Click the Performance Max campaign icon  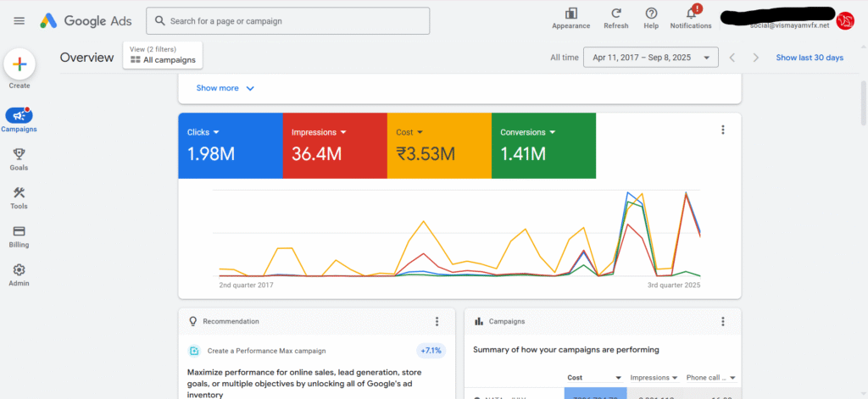[x=194, y=351]
